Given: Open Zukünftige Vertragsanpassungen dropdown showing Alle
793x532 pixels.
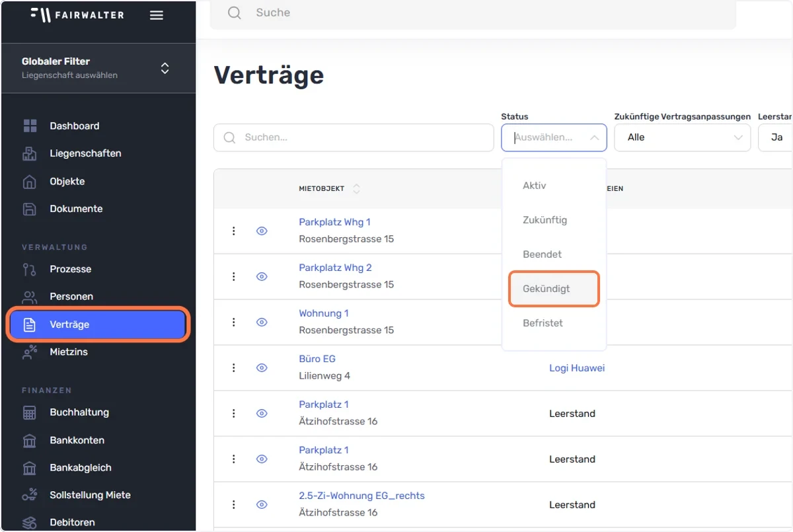Looking at the screenshot, I should click(683, 137).
